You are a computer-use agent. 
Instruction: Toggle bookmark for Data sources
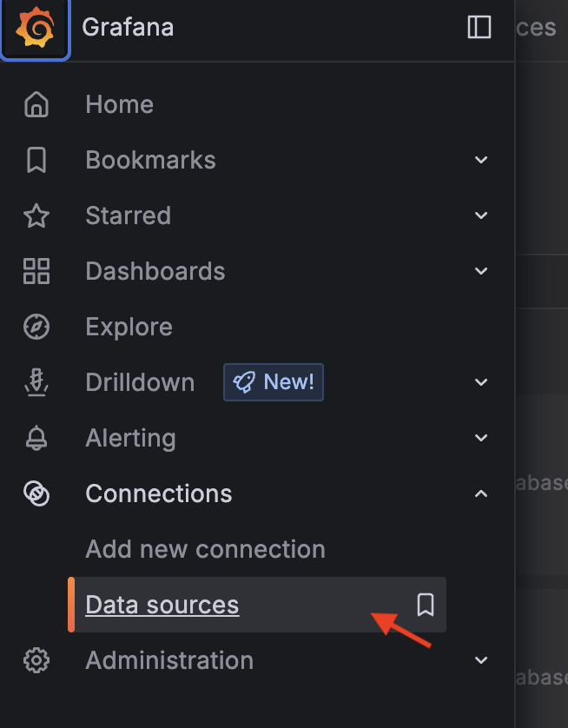coord(426,605)
